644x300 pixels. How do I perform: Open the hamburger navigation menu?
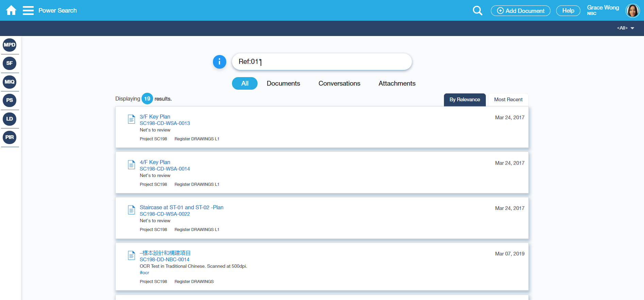click(28, 11)
